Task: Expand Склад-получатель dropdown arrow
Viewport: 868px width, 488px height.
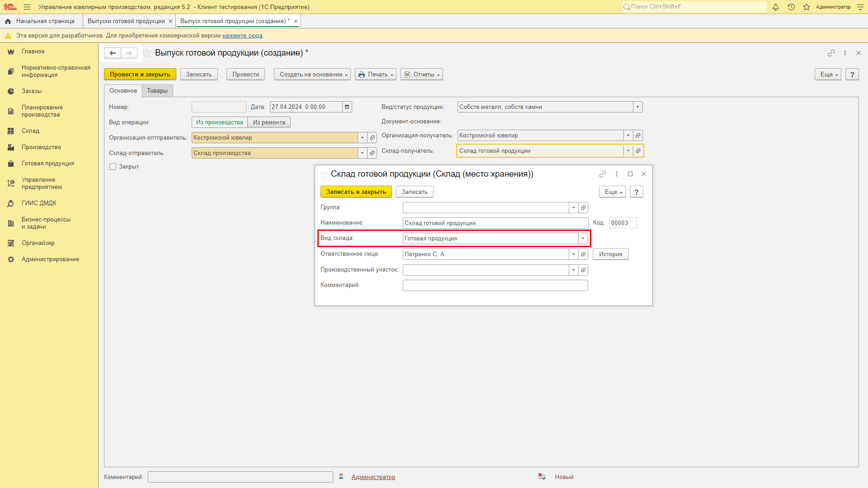Action: 628,151
